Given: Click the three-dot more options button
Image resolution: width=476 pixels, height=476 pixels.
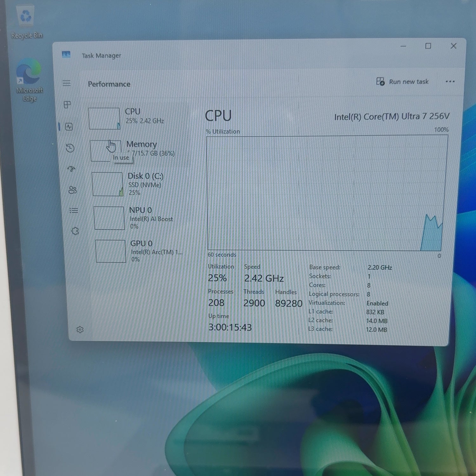Looking at the screenshot, I should (x=450, y=82).
